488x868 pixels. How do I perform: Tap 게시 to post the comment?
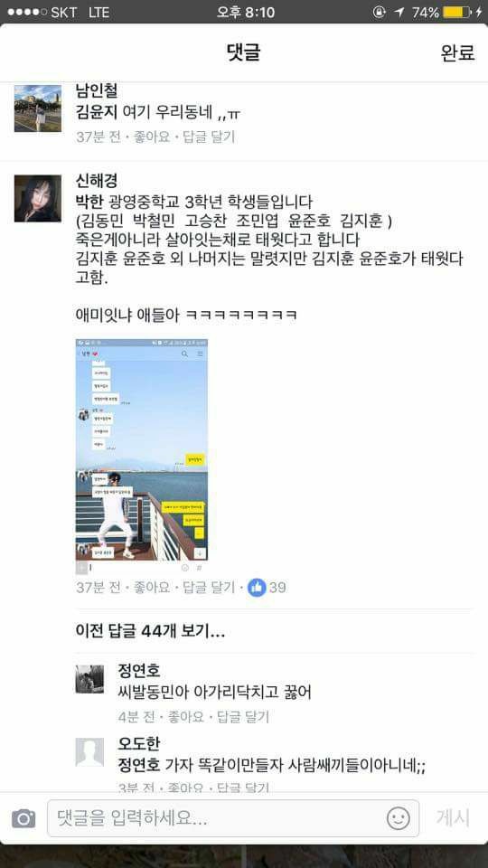pos(453,817)
